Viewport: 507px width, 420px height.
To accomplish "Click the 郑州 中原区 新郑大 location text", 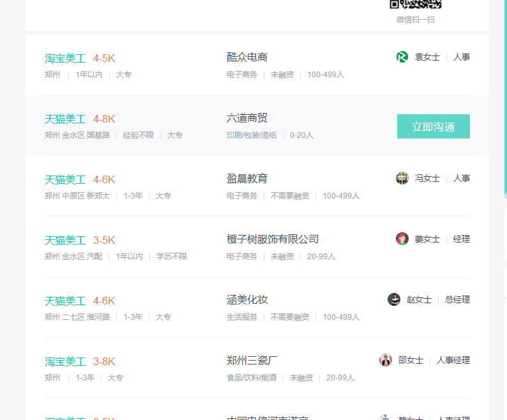I will 77,196.
